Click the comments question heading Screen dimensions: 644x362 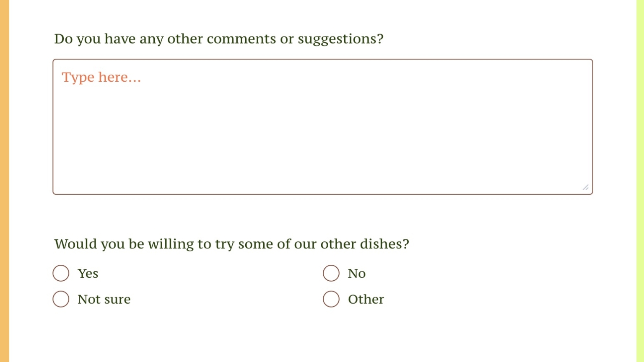point(219,39)
